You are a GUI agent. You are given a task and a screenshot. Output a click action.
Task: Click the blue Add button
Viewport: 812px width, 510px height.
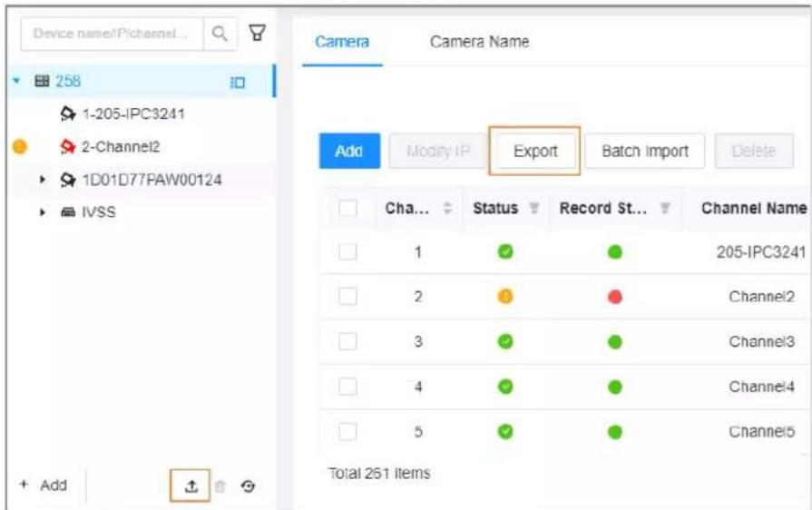[x=349, y=152]
